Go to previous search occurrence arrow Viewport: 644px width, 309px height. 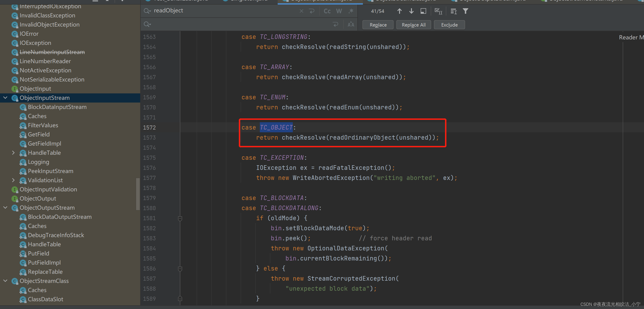[x=399, y=11]
